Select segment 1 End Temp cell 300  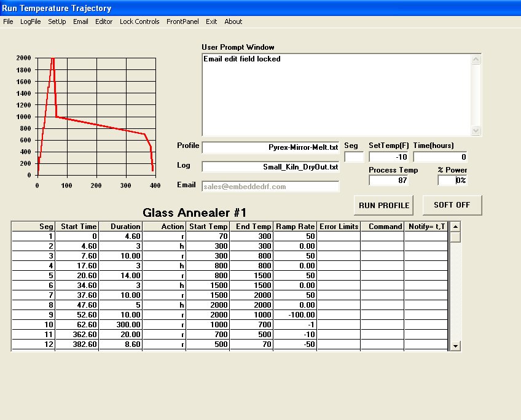251,236
